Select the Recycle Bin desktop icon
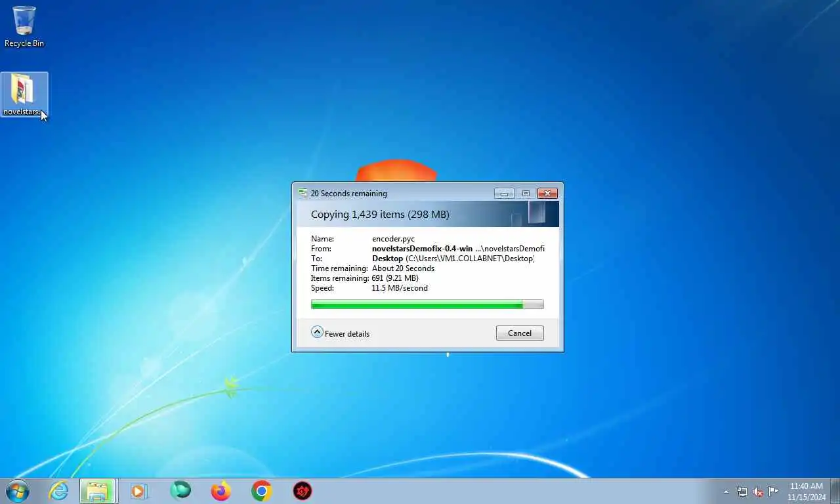840x504 pixels. 24,26
